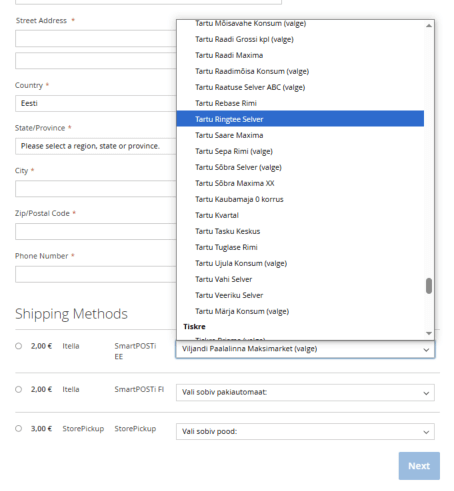The width and height of the screenshot is (454, 491).
Task: Choose Tartu Saare Maxima option
Action: click(300, 135)
